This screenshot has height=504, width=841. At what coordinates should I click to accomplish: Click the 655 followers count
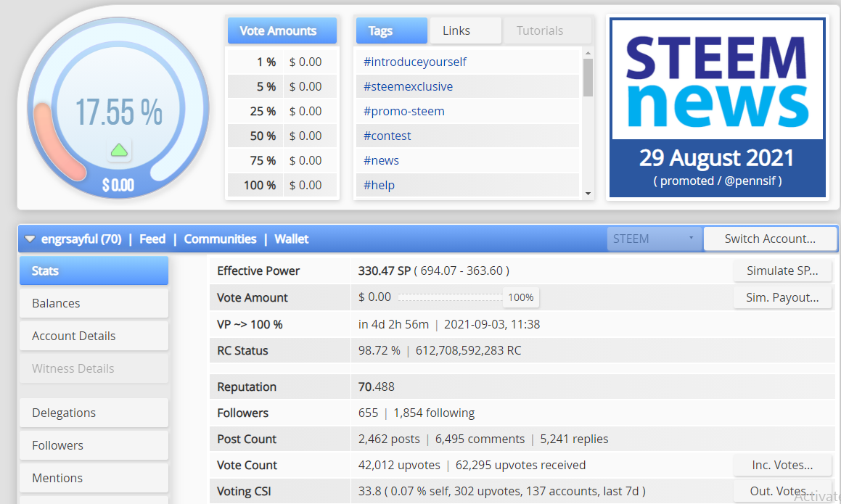click(368, 413)
